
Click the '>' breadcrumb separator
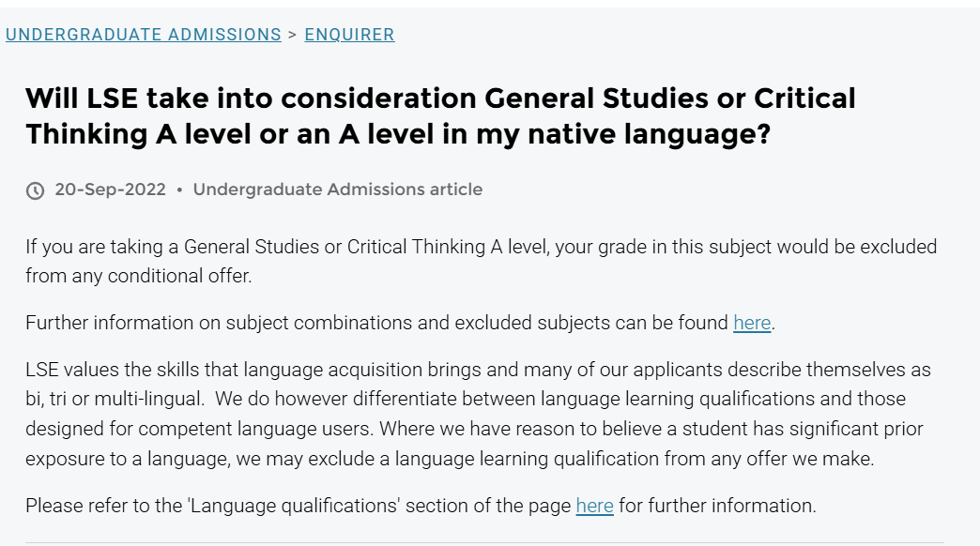click(x=293, y=34)
